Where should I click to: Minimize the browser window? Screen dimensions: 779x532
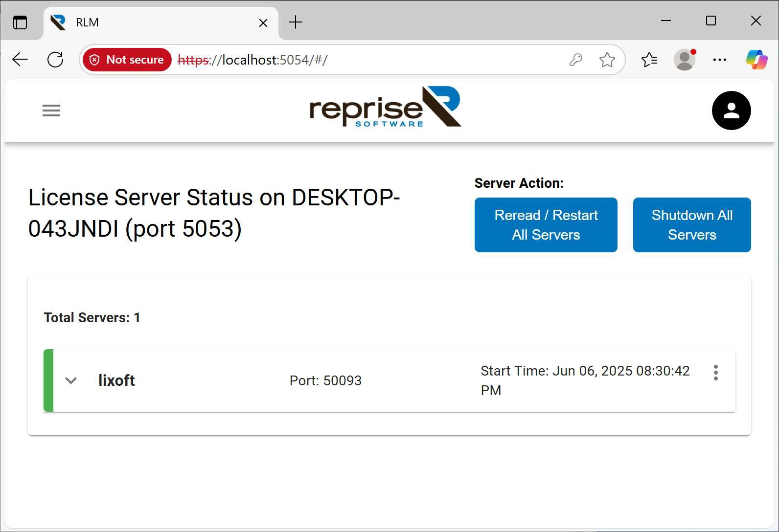[x=666, y=21]
